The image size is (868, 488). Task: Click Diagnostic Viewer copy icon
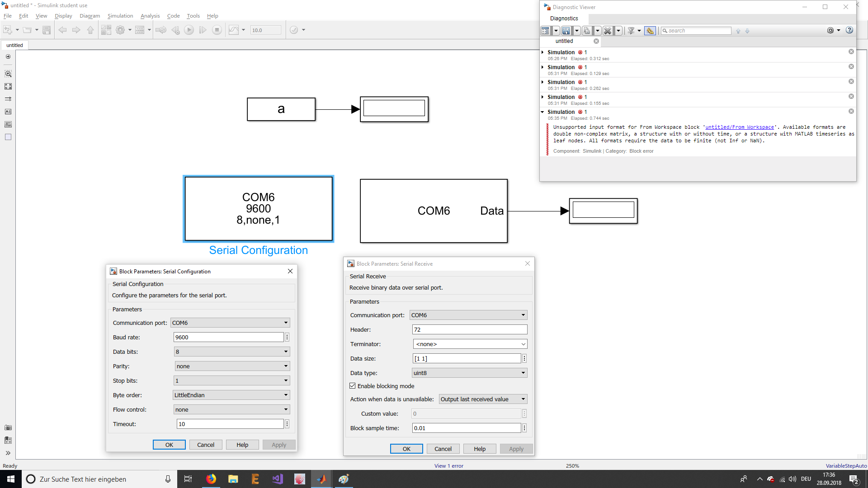587,31
